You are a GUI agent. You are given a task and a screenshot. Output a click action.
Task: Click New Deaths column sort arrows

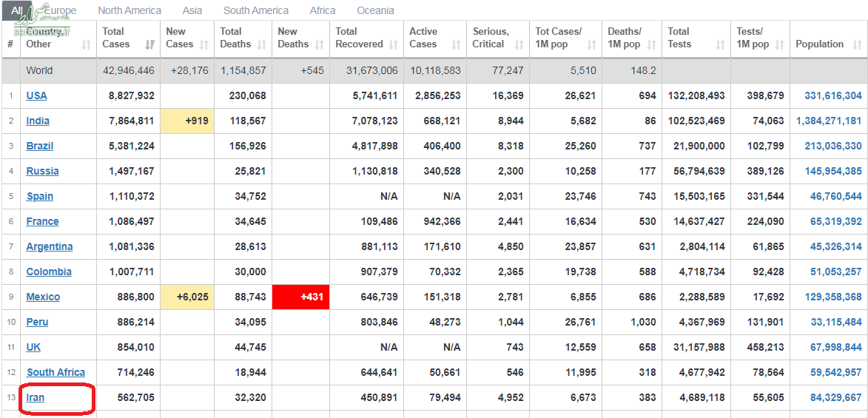point(319,45)
